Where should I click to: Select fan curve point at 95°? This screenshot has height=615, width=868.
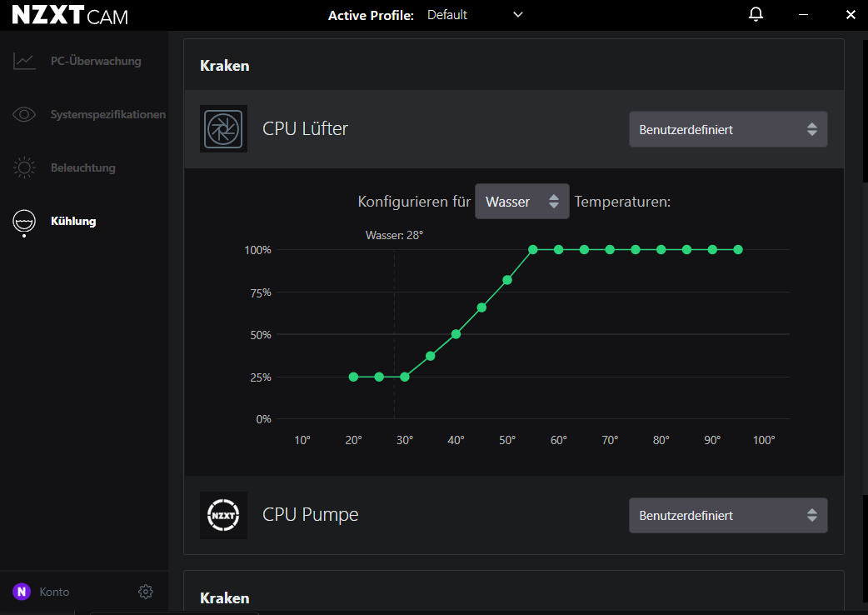[738, 250]
